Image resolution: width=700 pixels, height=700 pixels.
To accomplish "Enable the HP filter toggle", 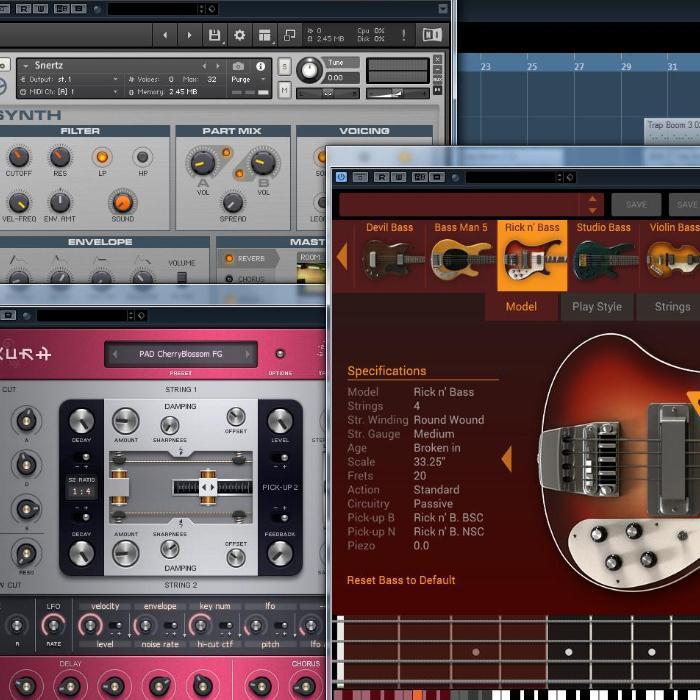I will [143, 157].
